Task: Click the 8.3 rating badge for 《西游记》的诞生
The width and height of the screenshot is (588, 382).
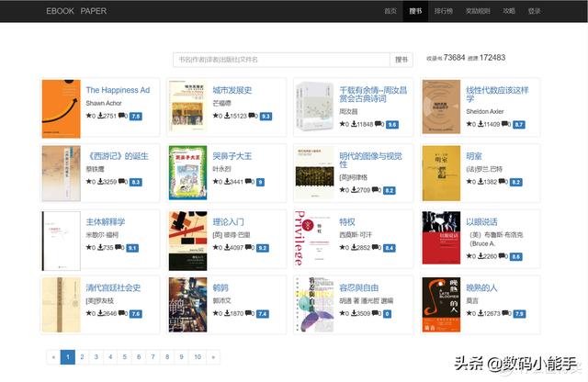Action: [x=136, y=182]
